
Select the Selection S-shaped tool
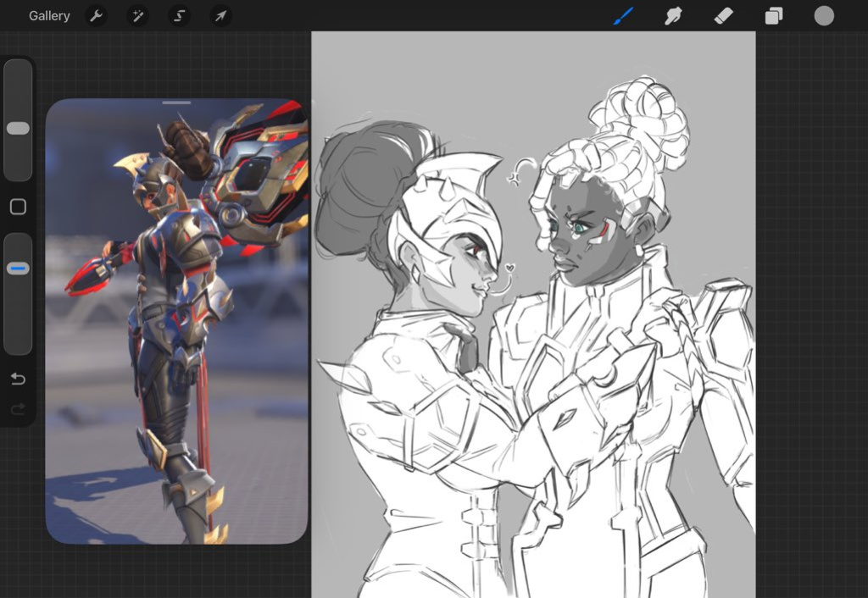[180, 16]
